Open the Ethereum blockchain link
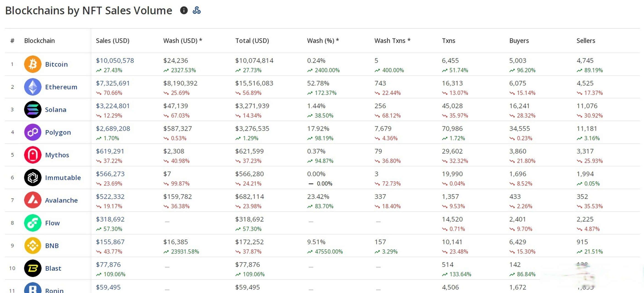 [61, 87]
